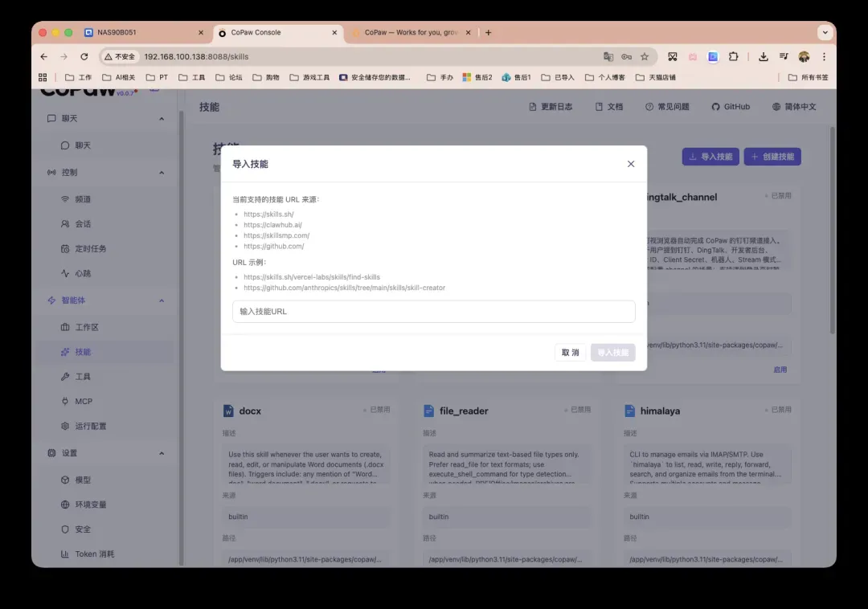
Task: Expand the tab search dropdown arrow
Action: 825,33
